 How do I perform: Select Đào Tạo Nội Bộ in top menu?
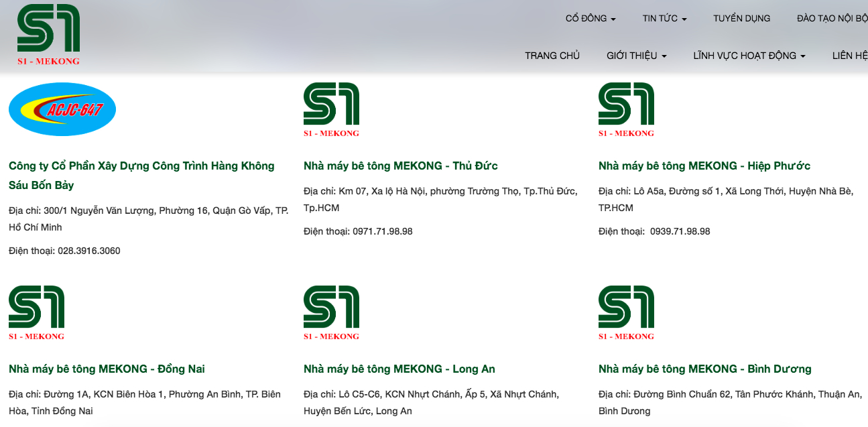coord(832,19)
